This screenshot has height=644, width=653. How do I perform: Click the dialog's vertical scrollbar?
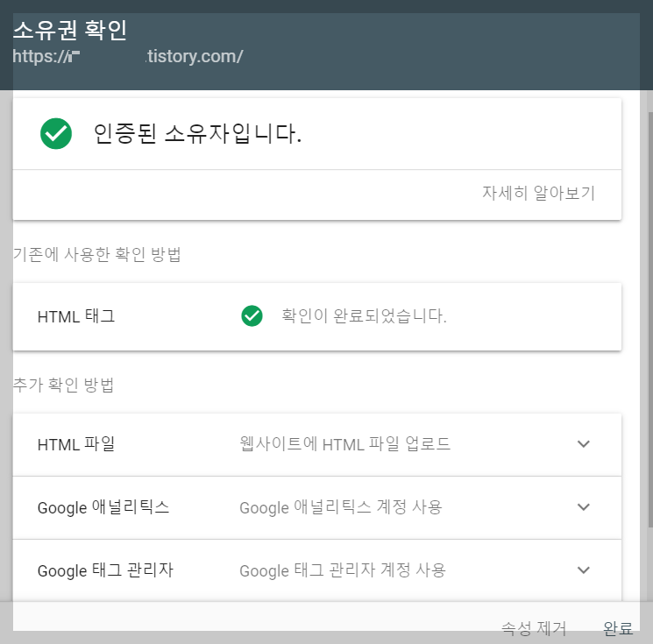(650, 318)
